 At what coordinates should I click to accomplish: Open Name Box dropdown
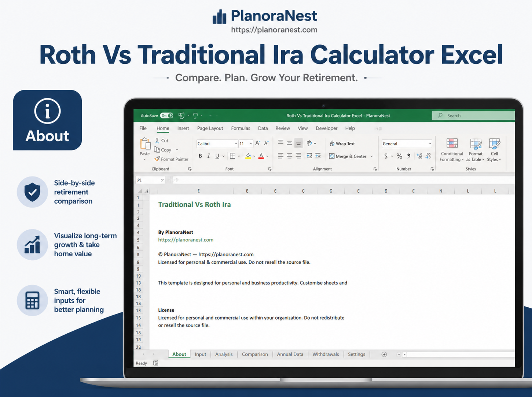click(x=162, y=180)
